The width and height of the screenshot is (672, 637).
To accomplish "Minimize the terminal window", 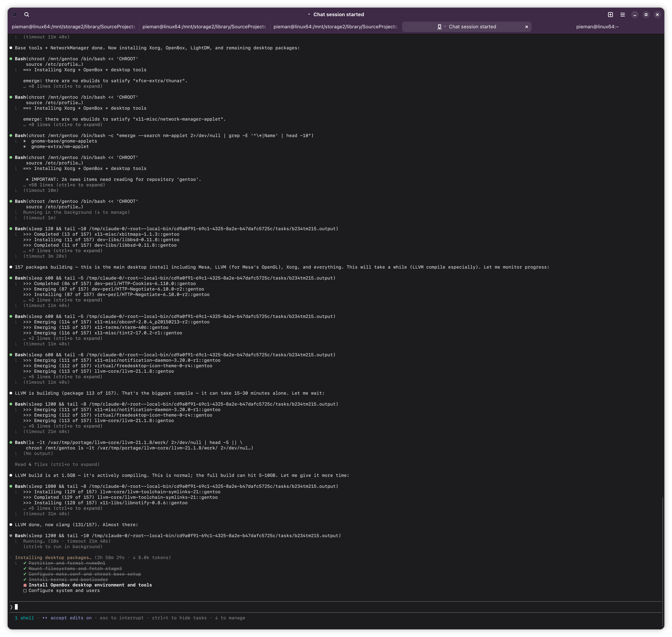I will tap(635, 15).
